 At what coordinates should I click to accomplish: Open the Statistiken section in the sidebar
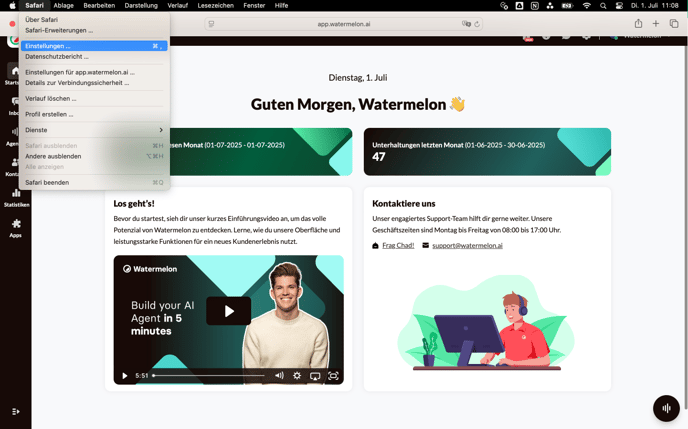pyautogui.click(x=16, y=197)
